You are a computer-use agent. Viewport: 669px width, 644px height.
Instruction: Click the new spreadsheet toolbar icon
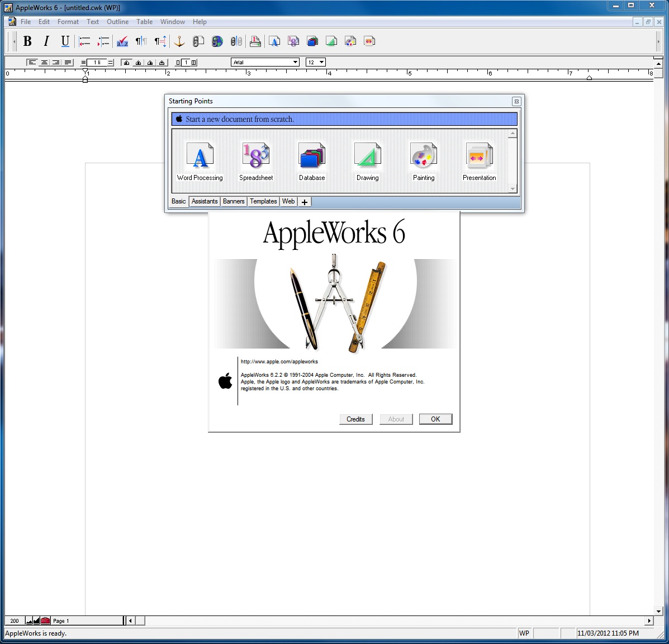click(293, 41)
